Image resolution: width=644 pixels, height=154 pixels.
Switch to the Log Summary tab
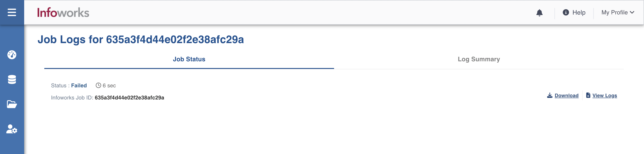coord(479,59)
